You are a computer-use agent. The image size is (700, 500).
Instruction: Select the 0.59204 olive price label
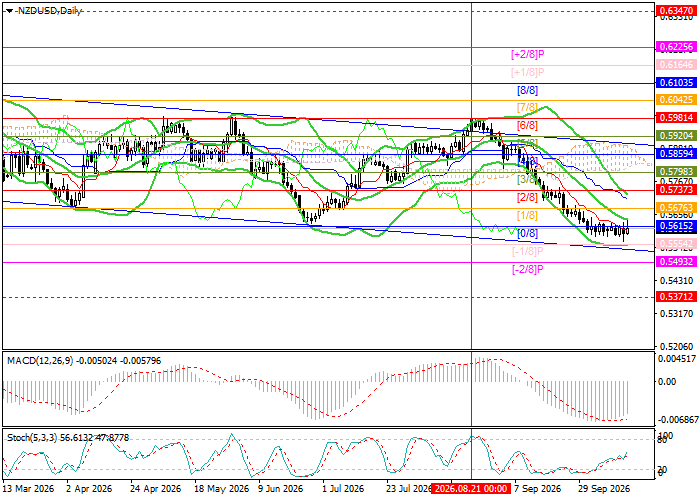[x=676, y=135]
